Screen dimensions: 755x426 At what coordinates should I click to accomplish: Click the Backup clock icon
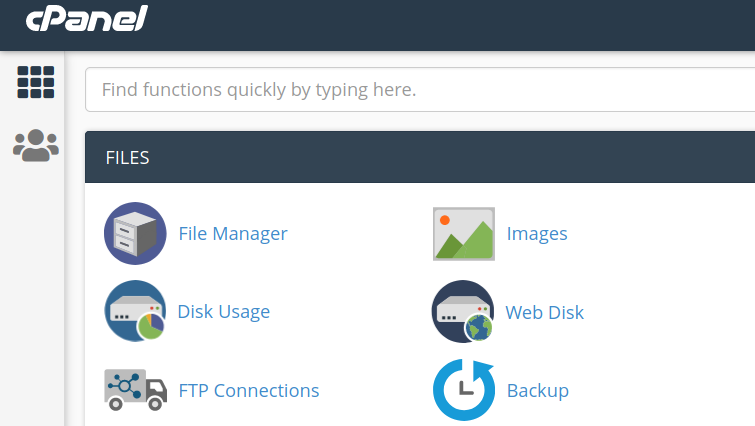point(463,389)
